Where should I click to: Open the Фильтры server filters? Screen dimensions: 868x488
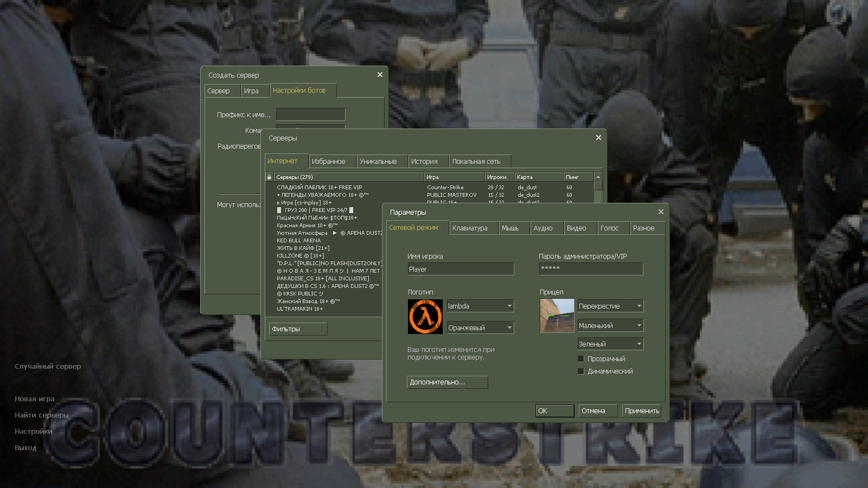[x=297, y=329]
